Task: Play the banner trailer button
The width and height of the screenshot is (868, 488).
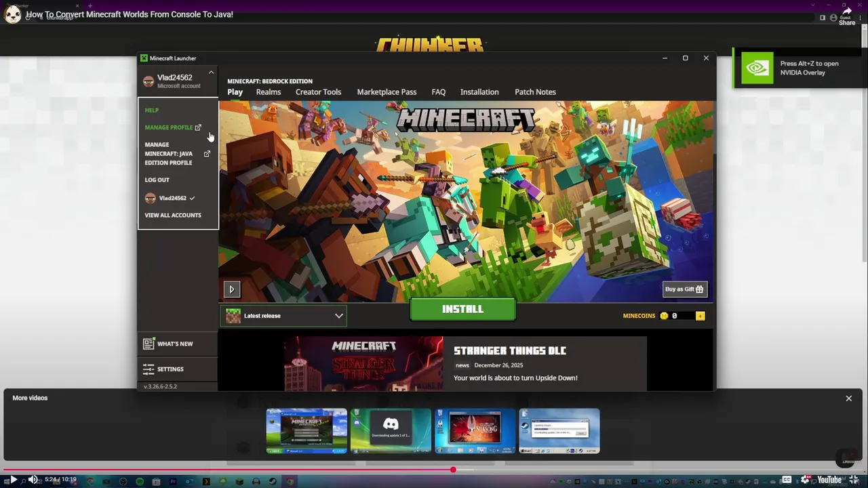Action: (x=231, y=289)
